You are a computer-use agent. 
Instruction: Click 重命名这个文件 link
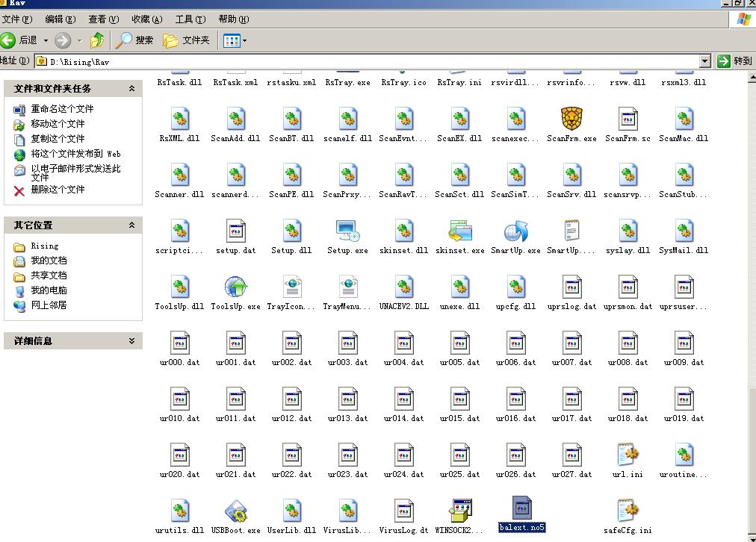point(62,109)
